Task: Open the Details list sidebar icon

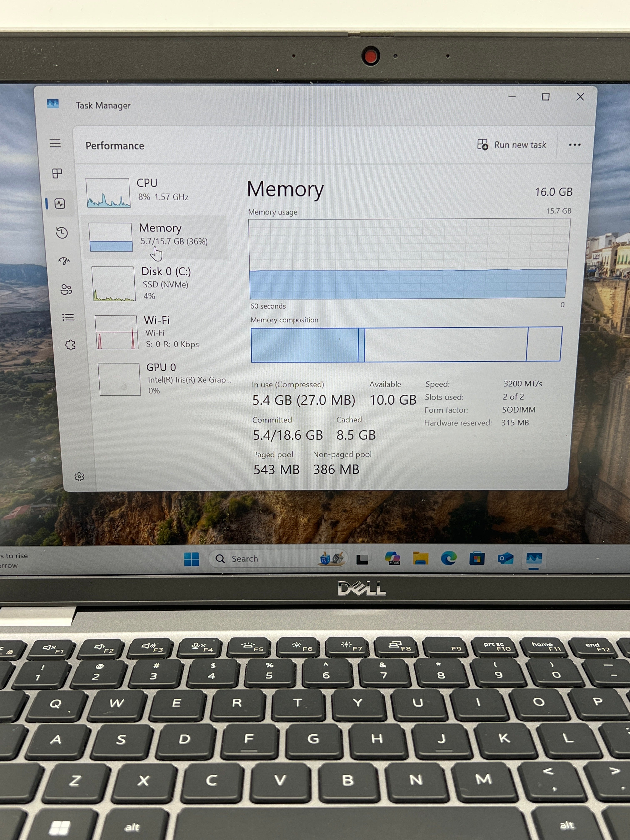Action: pyautogui.click(x=68, y=317)
